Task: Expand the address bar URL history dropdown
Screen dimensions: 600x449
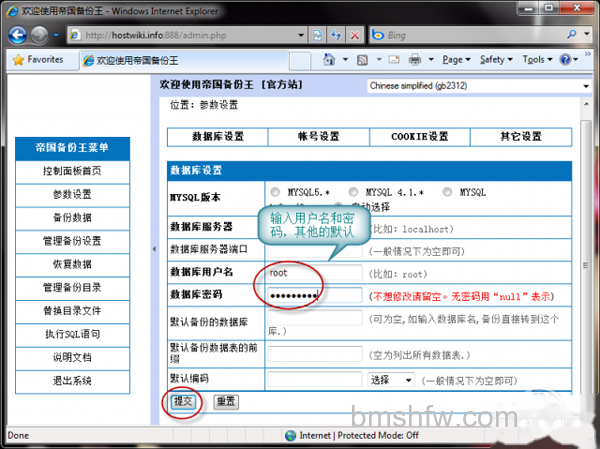Action: click(x=301, y=35)
